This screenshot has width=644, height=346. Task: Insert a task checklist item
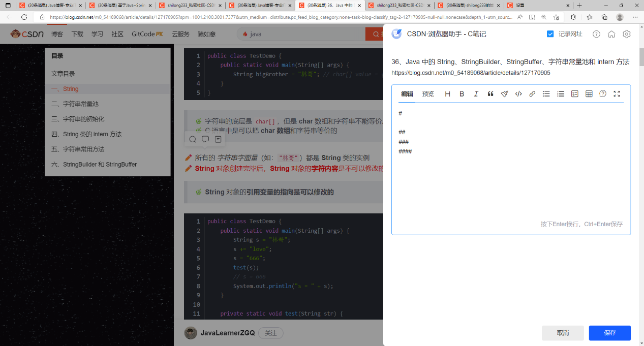tap(575, 94)
